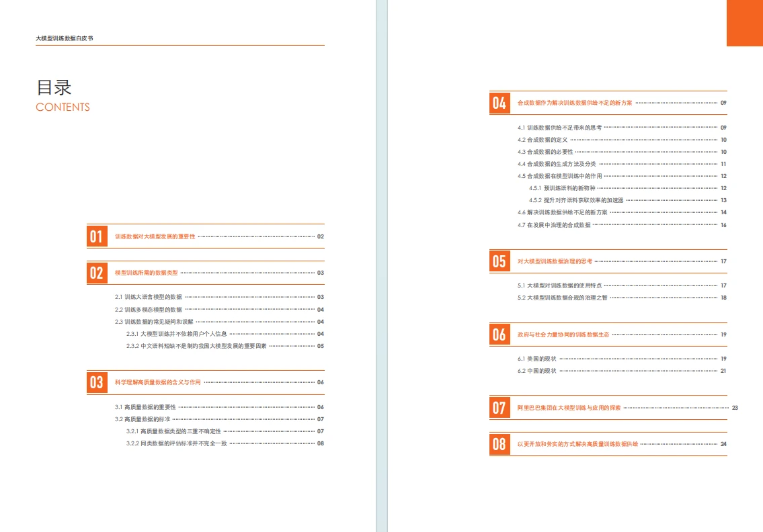The width and height of the screenshot is (763, 532).
Task: Select entry 2.3.2 中文语料短缺
Action: coord(196,346)
